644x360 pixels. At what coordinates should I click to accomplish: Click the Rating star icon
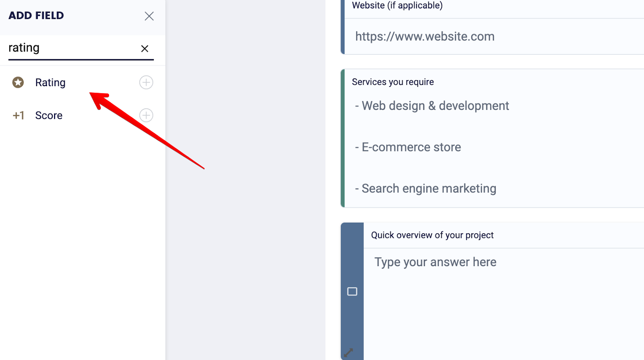(x=18, y=82)
